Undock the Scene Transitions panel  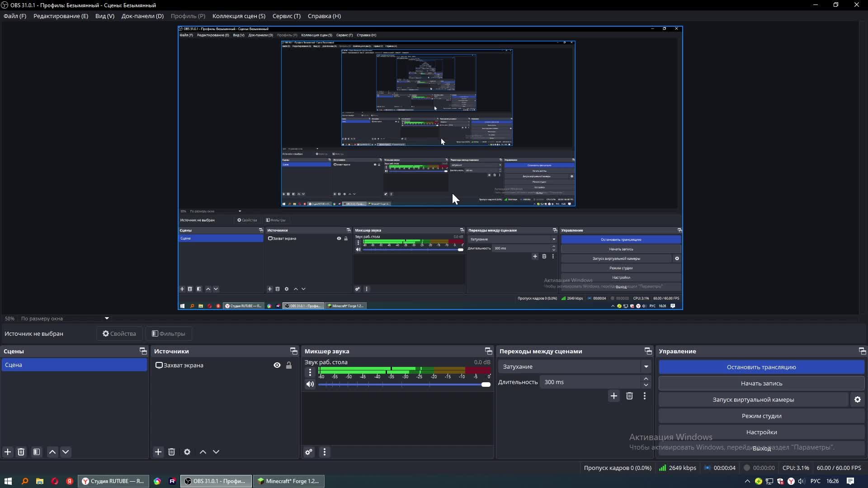pos(648,351)
